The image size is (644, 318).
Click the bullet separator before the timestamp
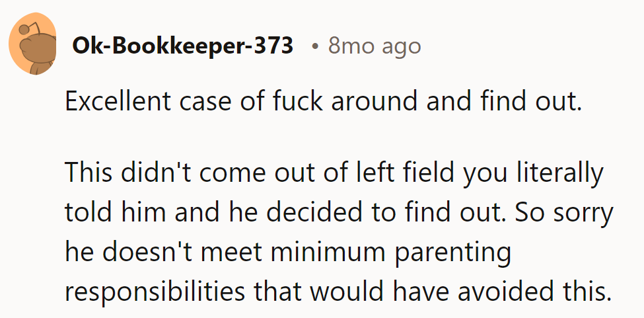[x=316, y=47]
